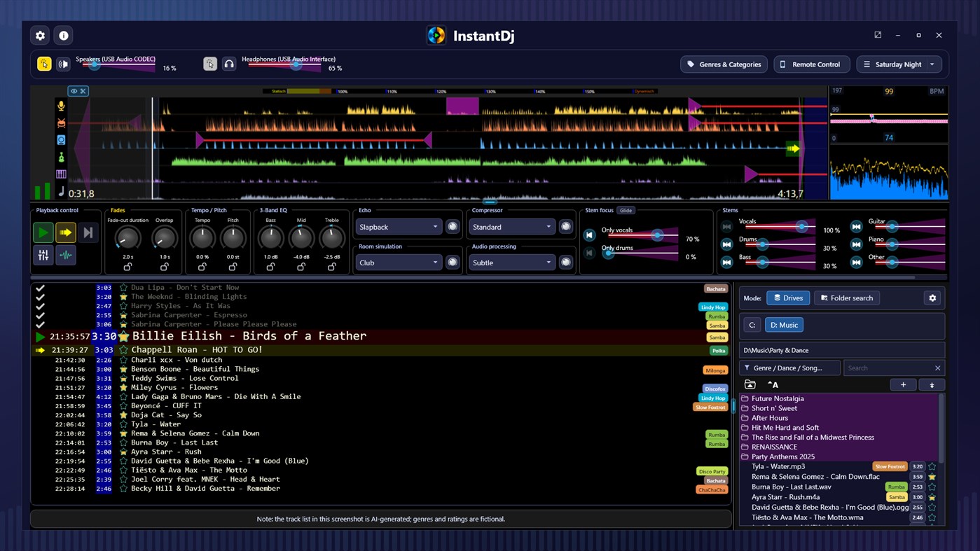The height and width of the screenshot is (551, 980).
Task: Open the Genre / Dance / Song filter dropdown
Action: coord(790,368)
